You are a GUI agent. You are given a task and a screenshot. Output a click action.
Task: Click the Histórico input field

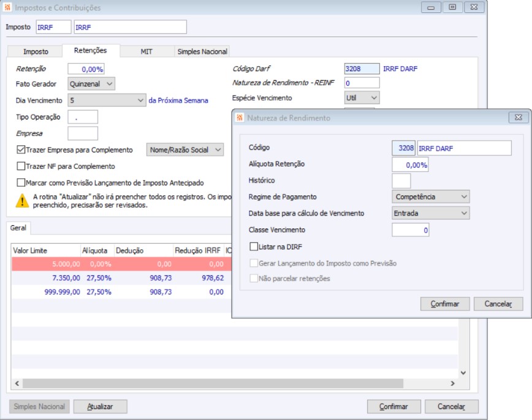click(401, 181)
